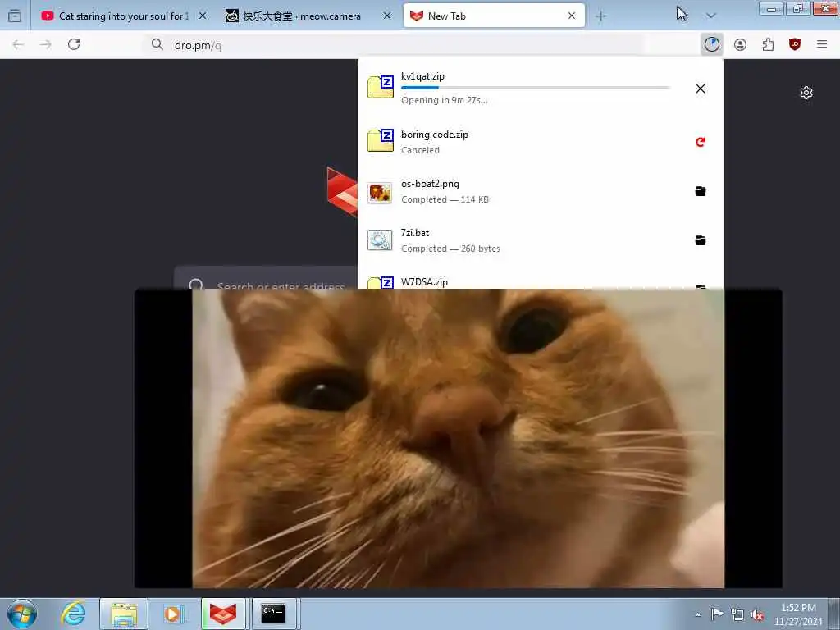Click the boring code.zip archive icon
This screenshot has height=630, width=840.
(381, 139)
